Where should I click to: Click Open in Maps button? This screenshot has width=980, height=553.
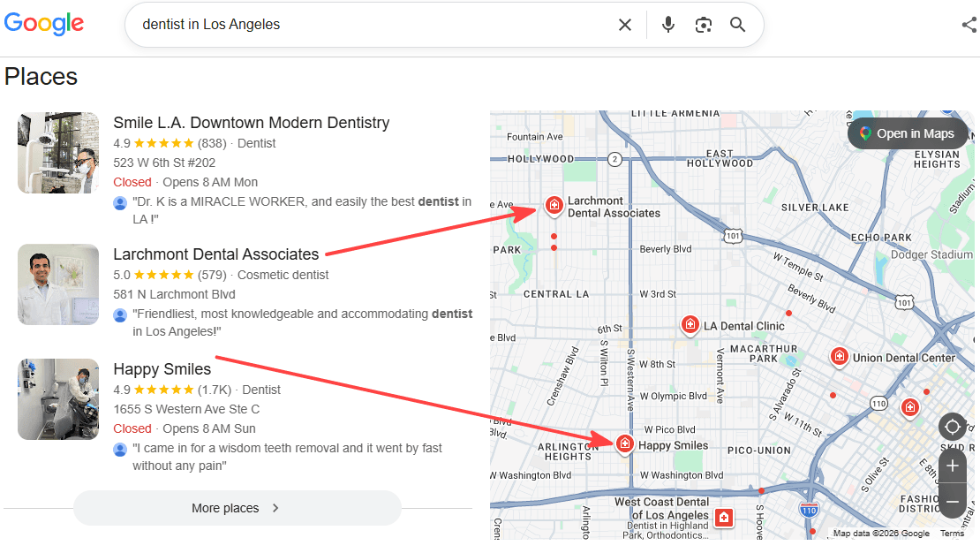click(908, 133)
